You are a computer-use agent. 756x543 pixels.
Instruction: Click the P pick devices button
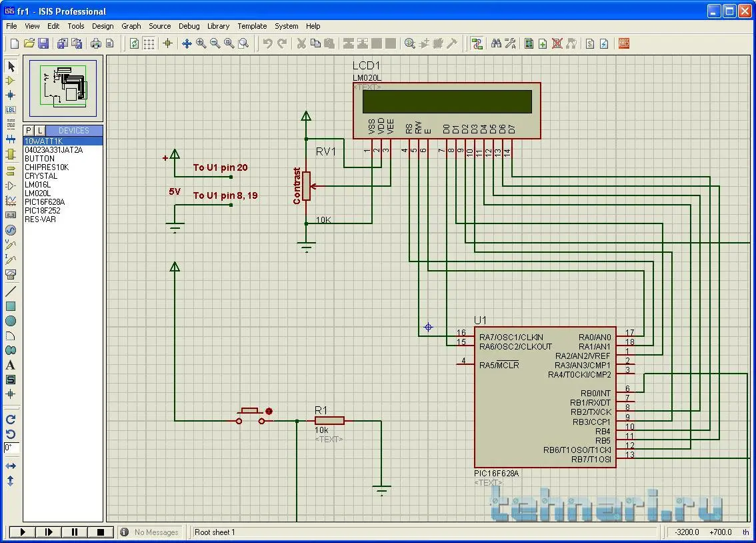(x=29, y=130)
